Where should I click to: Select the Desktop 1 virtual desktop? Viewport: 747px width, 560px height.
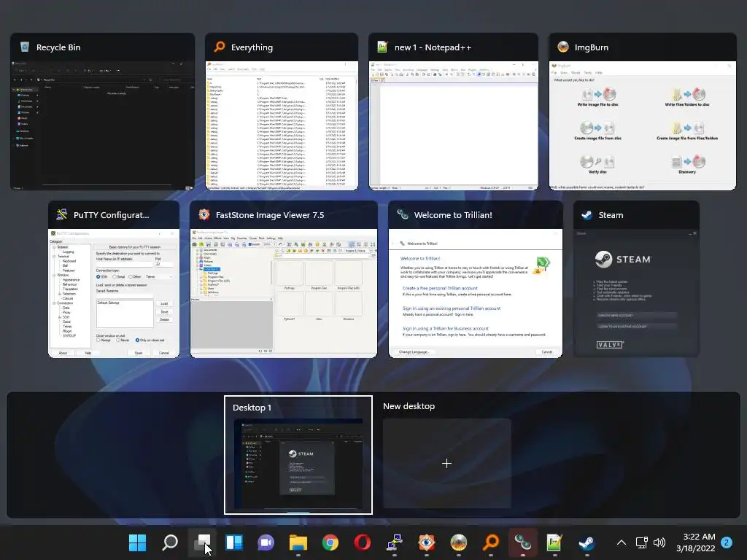click(298, 455)
